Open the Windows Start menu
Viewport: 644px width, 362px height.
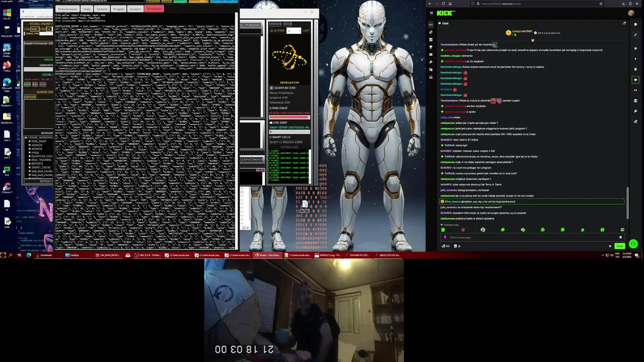point(3,255)
